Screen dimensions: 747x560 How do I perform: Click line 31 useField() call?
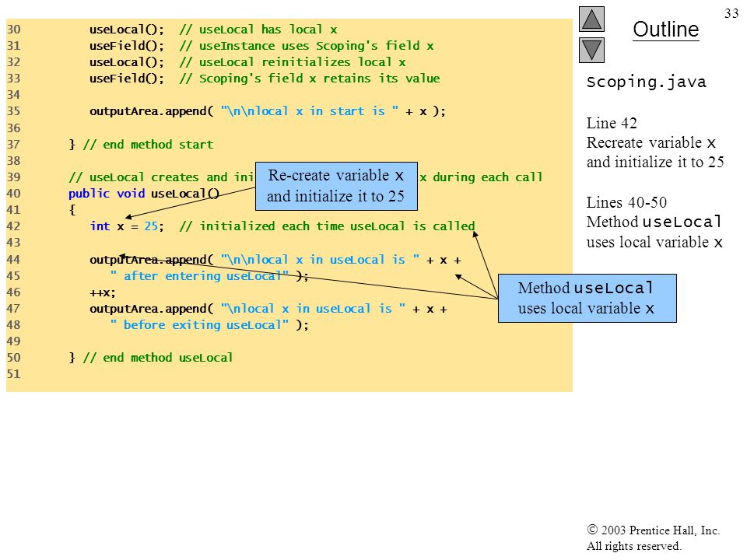[x=127, y=46]
